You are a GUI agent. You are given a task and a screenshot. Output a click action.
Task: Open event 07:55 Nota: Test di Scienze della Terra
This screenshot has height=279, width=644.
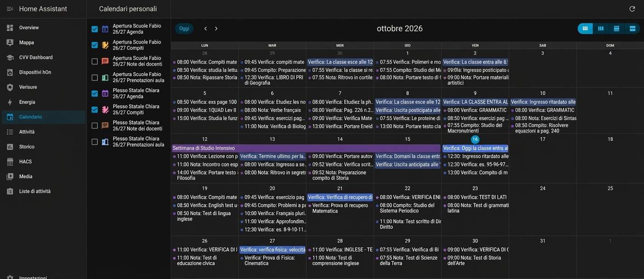click(x=408, y=261)
